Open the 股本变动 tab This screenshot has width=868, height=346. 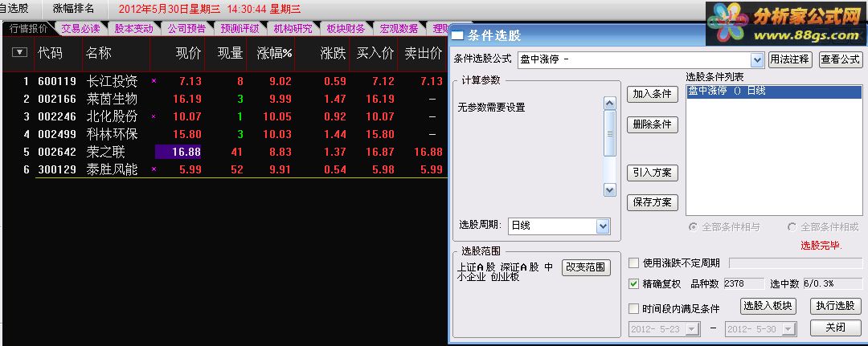pos(133,29)
